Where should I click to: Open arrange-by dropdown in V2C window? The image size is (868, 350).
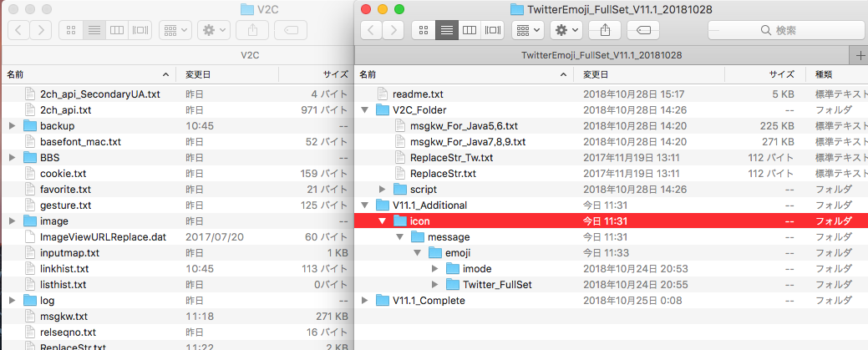pos(175,30)
